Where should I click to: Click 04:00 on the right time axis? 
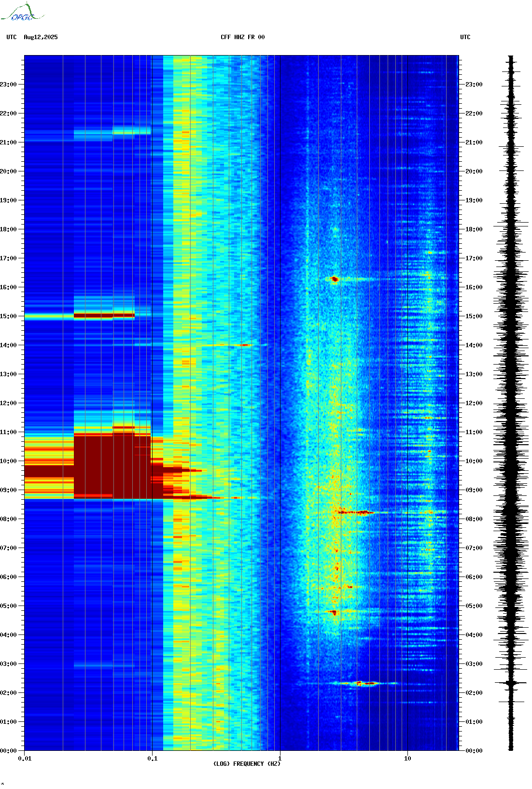(474, 635)
